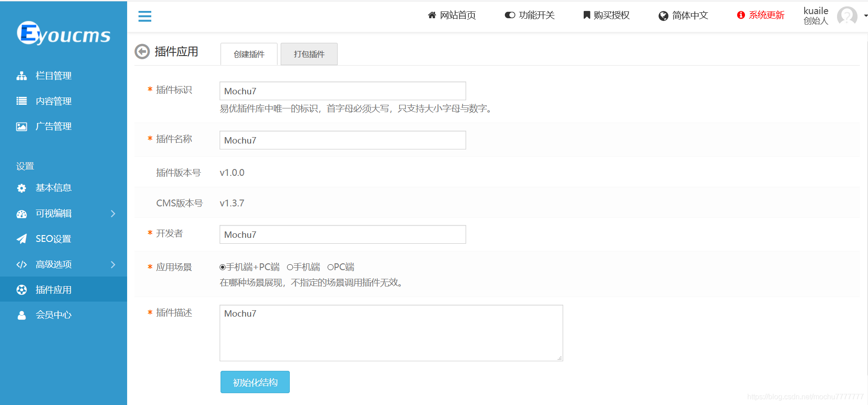This screenshot has height=405, width=868.
Task: Open the 功能开关 link
Action: click(536, 15)
